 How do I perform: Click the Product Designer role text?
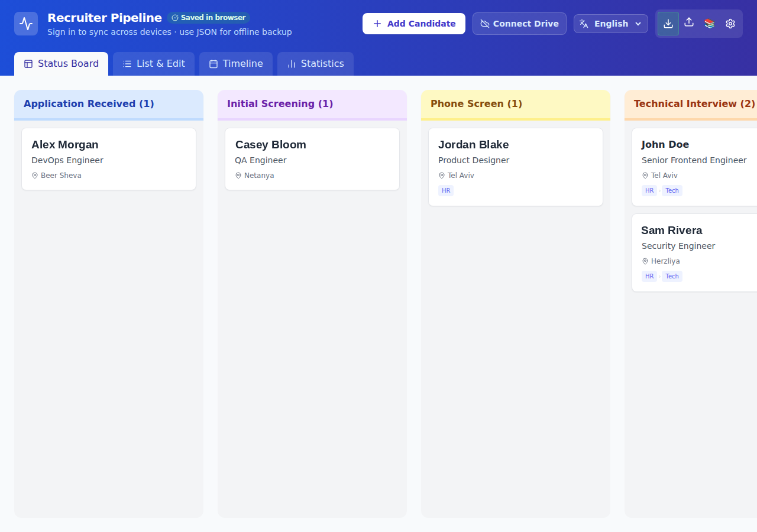474,160
